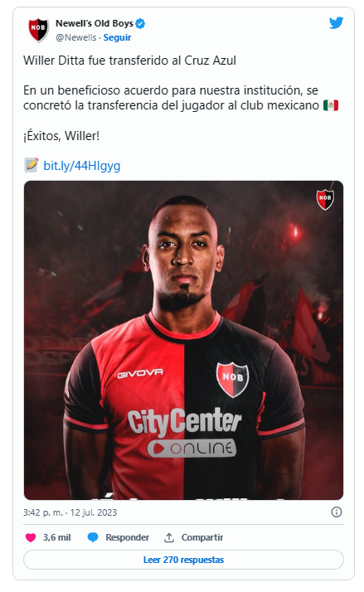The width and height of the screenshot is (364, 592).
Task: Like the tweet with the heart icon
Action: click(x=31, y=537)
